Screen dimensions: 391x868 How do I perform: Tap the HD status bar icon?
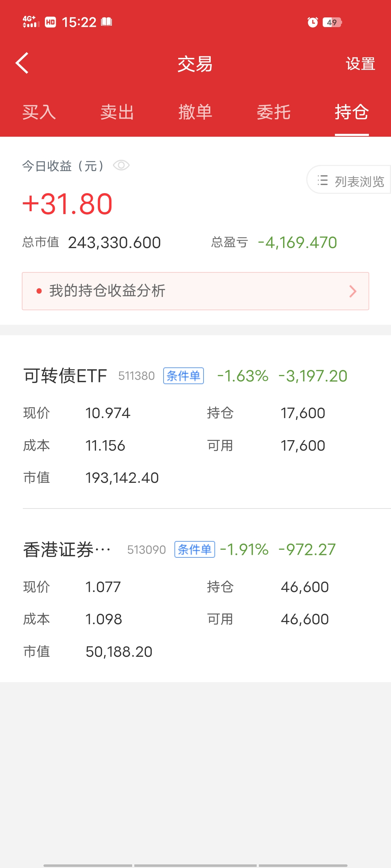(x=50, y=22)
